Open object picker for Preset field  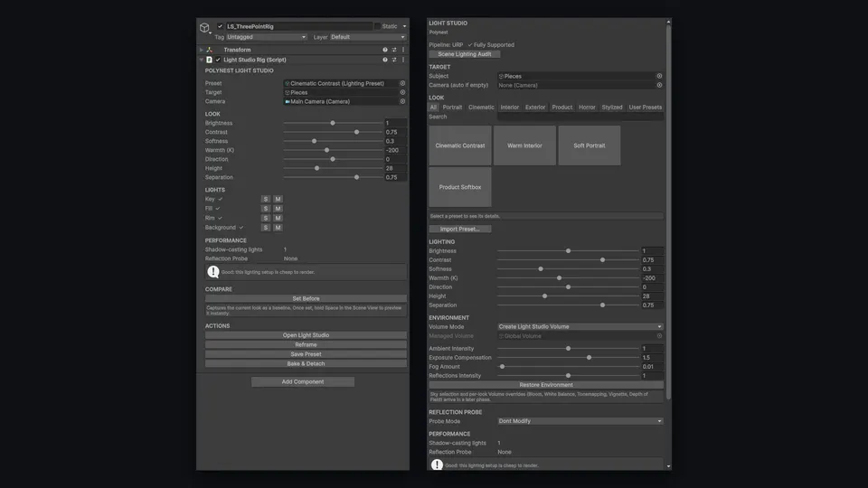pyautogui.click(x=402, y=83)
